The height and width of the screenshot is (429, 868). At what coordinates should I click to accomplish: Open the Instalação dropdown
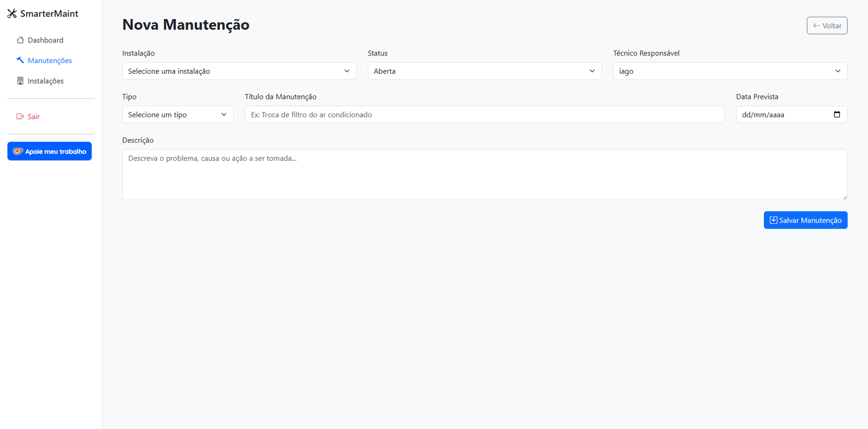pyautogui.click(x=239, y=71)
